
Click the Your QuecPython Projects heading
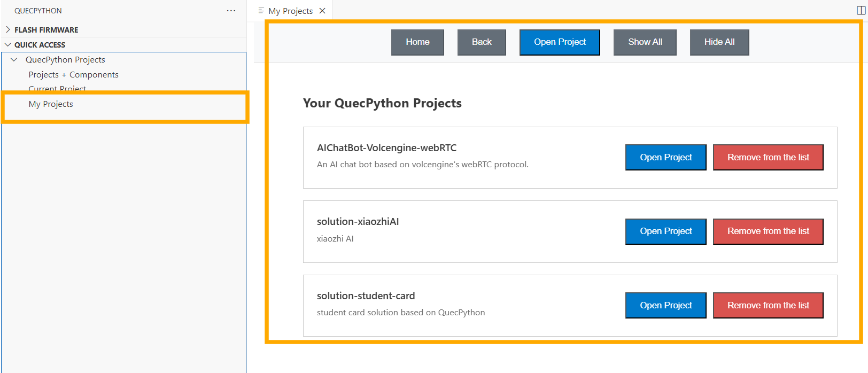(x=382, y=103)
